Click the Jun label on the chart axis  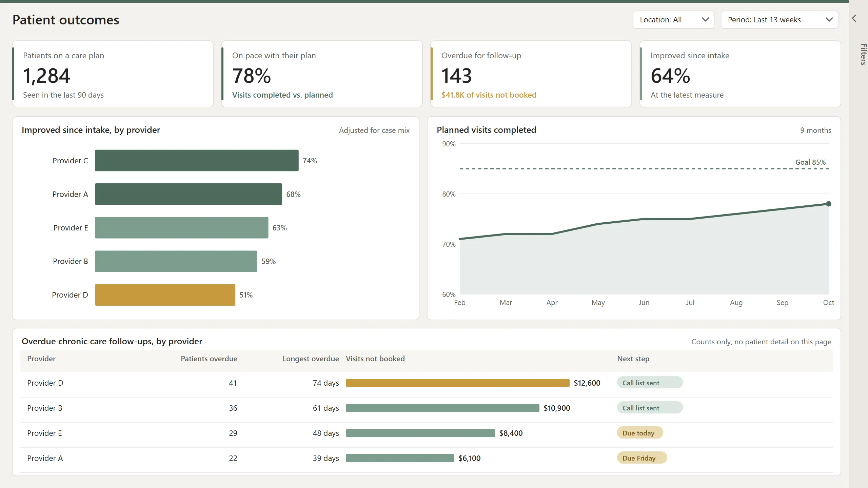(x=644, y=302)
